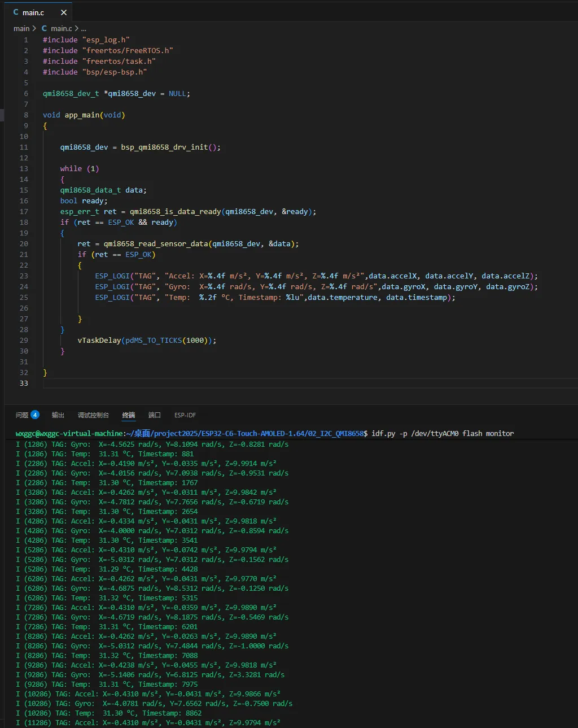Click line number 8 in the gutter
Viewport: 578px width, 728px height.
pyautogui.click(x=25, y=115)
